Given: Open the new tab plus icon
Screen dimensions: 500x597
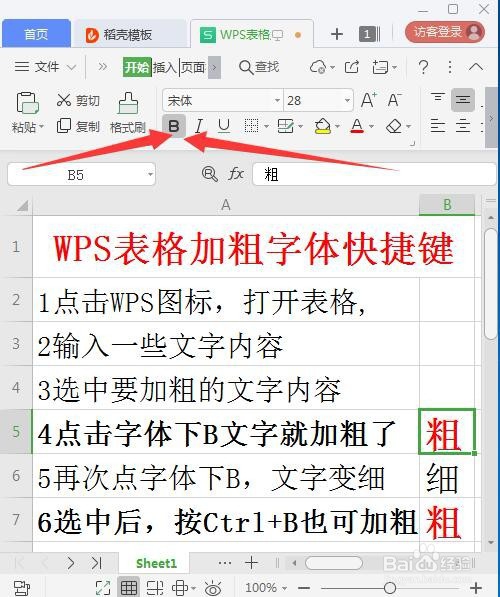Looking at the screenshot, I should point(337,34).
